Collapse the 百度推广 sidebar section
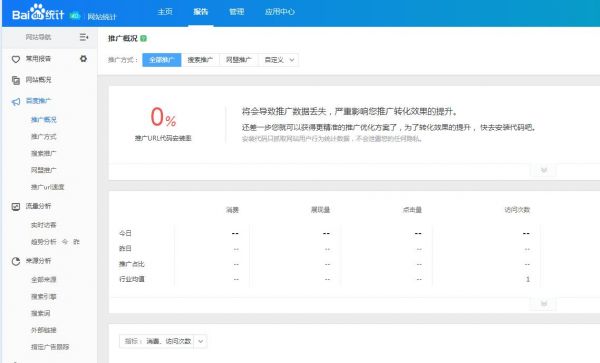Screen dimensions: 600x363 (x=38, y=101)
